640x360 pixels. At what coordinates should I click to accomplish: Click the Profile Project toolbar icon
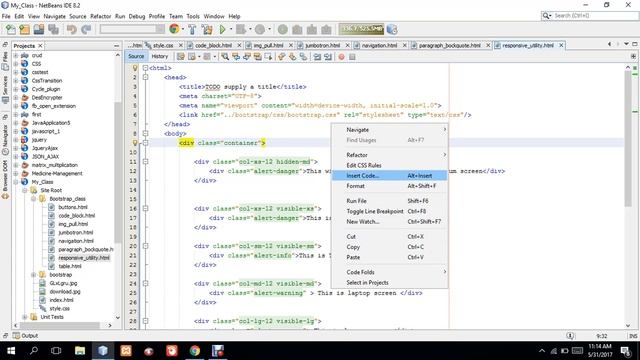260,29
